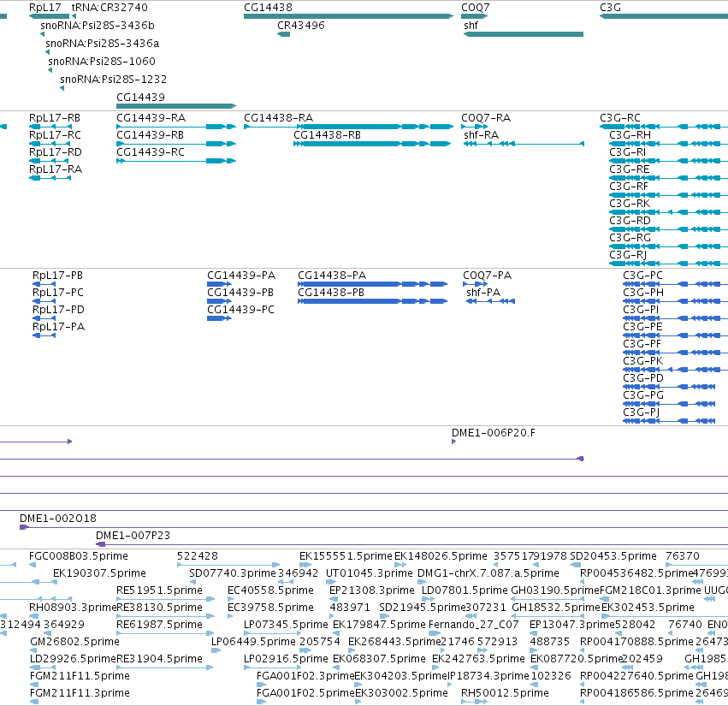
Task: Select the CG14438 gene bar
Action: 349,16
